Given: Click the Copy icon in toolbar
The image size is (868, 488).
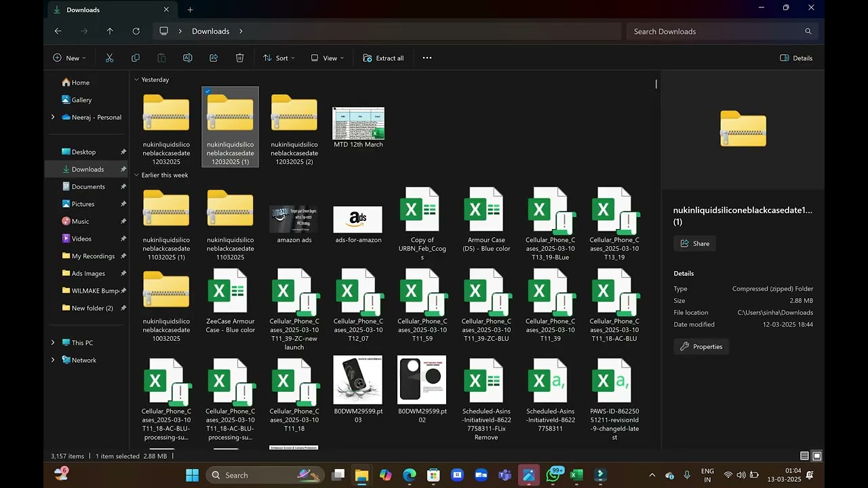Looking at the screenshot, I should (136, 58).
